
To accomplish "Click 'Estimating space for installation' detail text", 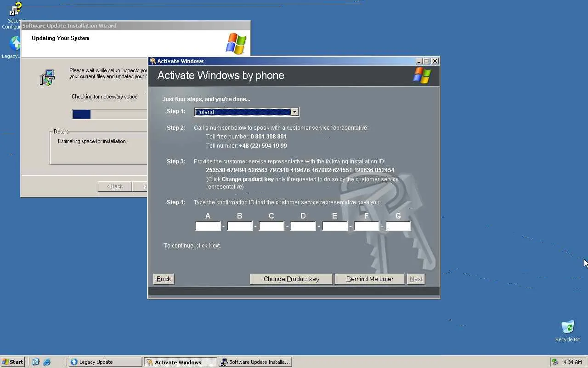I will point(92,141).
